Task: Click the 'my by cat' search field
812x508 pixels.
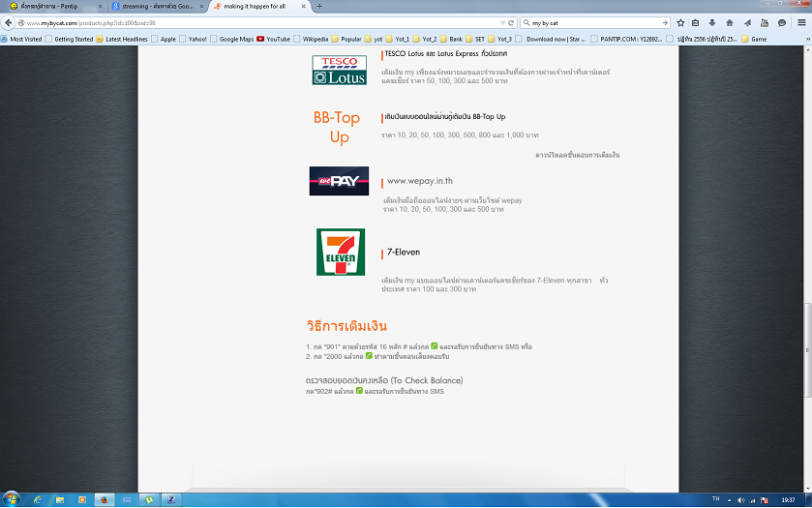Action: [595, 23]
